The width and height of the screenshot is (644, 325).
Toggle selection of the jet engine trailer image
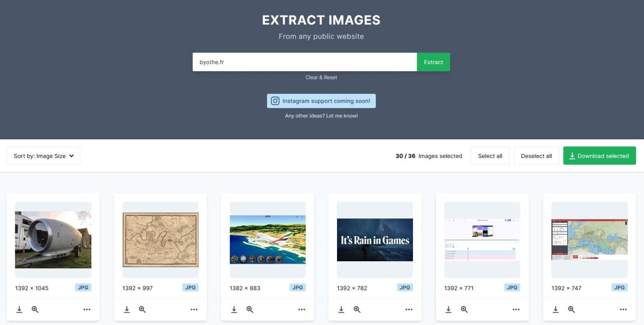click(53, 240)
